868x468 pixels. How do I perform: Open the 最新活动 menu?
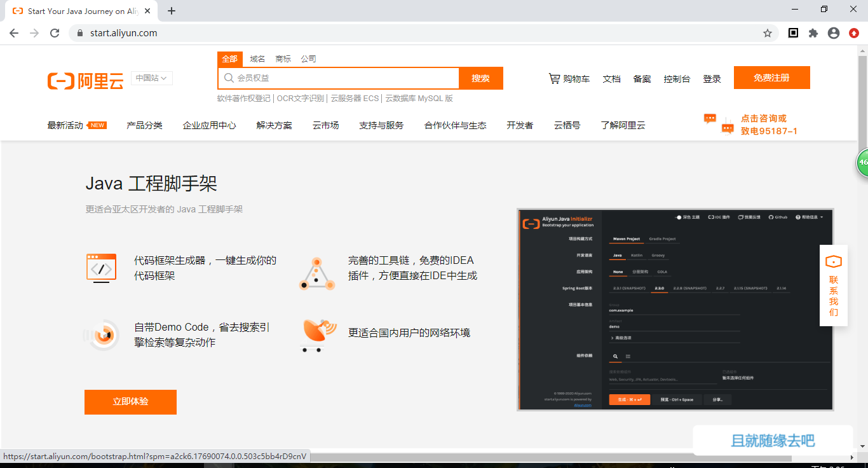pyautogui.click(x=65, y=125)
